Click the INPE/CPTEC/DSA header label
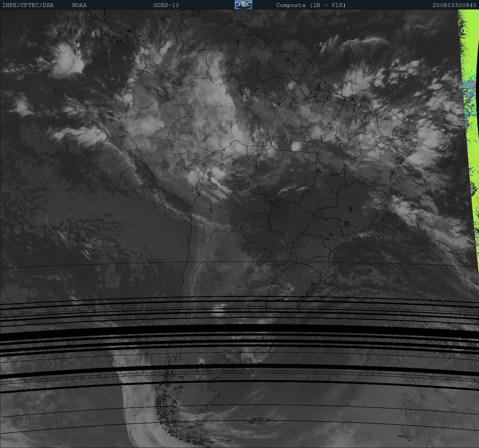Image resolution: width=479 pixels, height=448 pixels. point(28,5)
